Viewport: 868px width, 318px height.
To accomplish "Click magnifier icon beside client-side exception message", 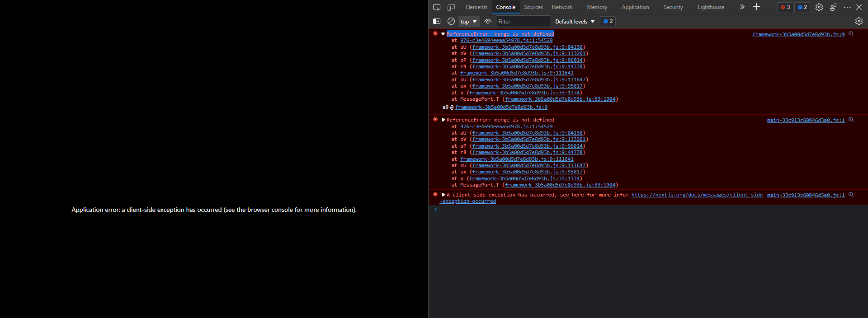I will tap(851, 195).
